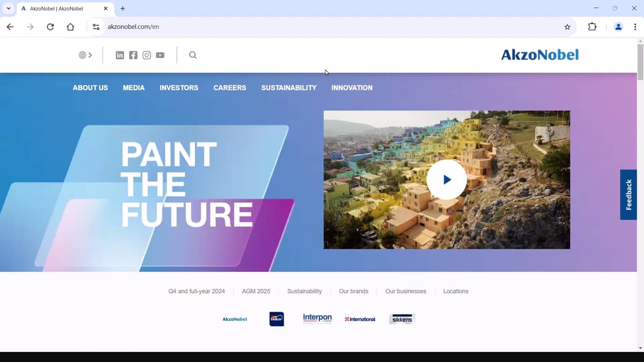Select the Sikkens brand logo
The image size is (644, 362).
point(402,319)
